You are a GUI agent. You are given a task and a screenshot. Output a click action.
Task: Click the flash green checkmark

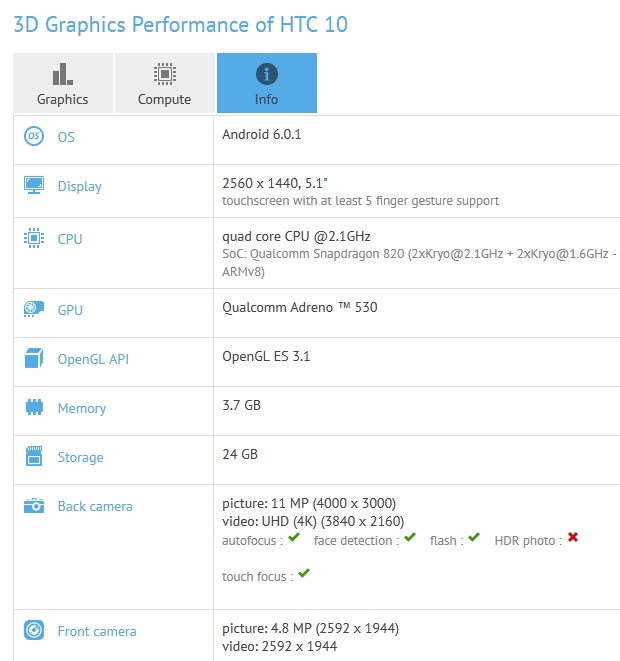tap(474, 537)
